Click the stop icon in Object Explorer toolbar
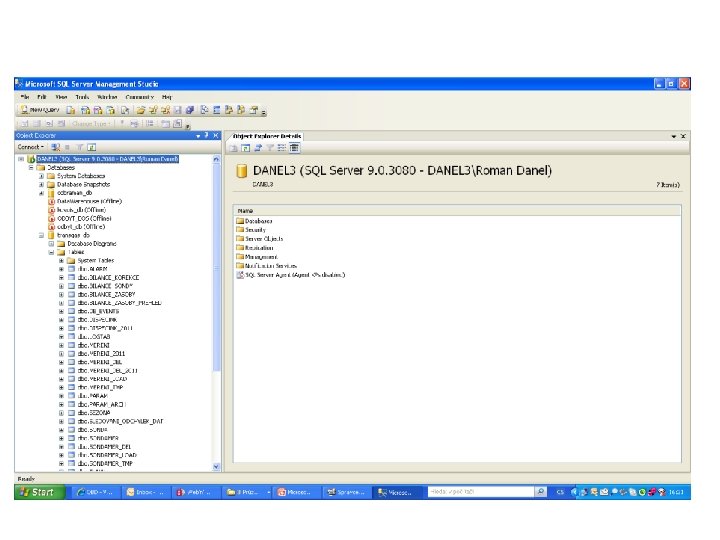Image resolution: width=720 pixels, height=540 pixels. [x=68, y=147]
